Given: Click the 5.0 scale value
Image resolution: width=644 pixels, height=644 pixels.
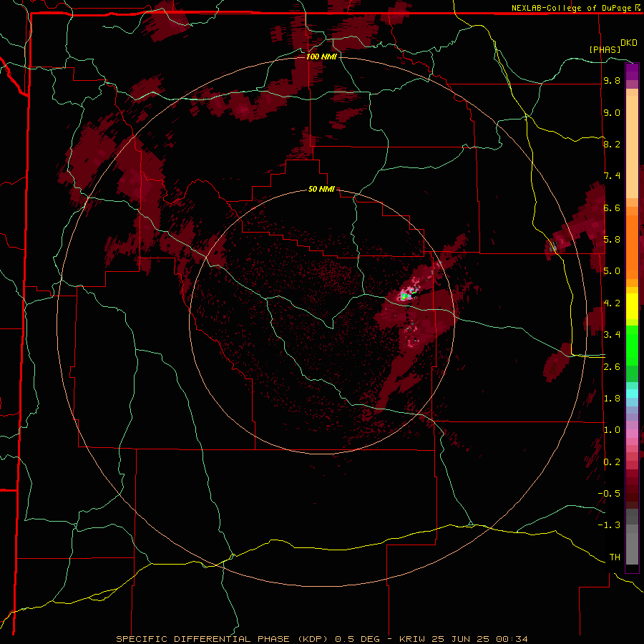Looking at the screenshot, I should click(612, 271).
